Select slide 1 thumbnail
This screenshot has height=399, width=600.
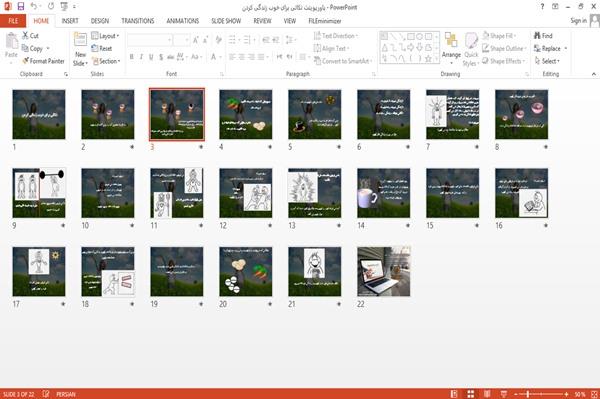pos(39,114)
